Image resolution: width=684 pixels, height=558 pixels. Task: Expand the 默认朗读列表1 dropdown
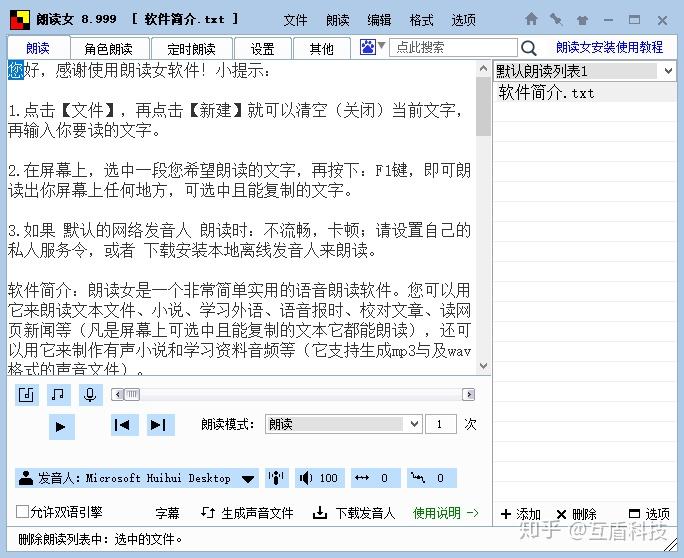pyautogui.click(x=668, y=71)
